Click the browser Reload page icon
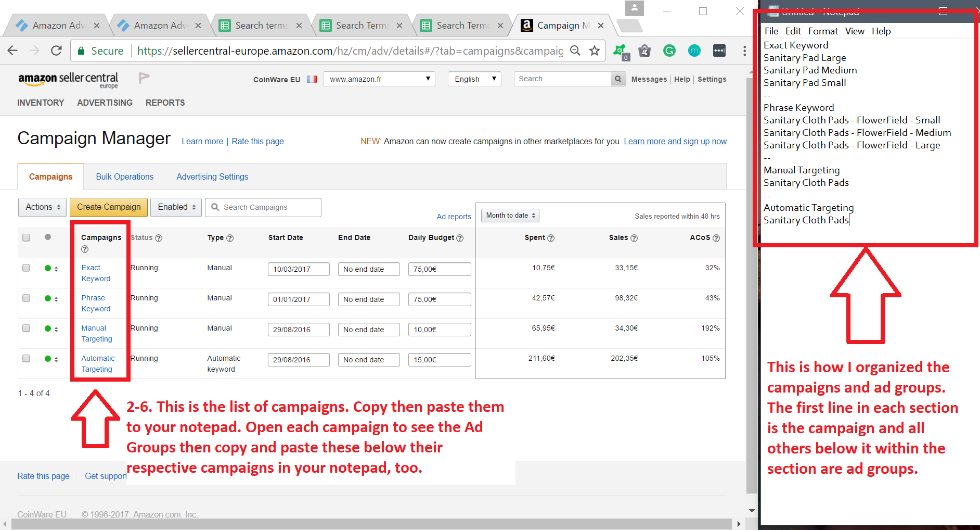Image resolution: width=980 pixels, height=530 pixels. point(56,51)
